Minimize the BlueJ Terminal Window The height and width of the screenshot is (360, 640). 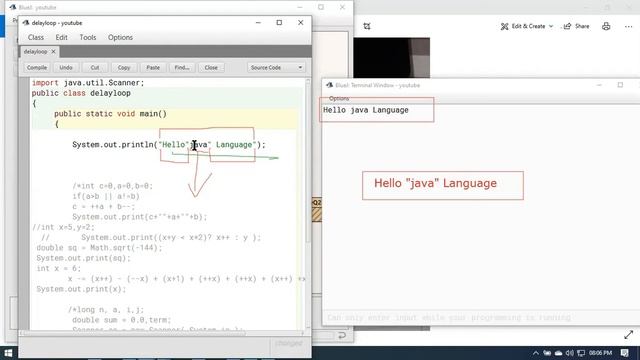(599, 85)
